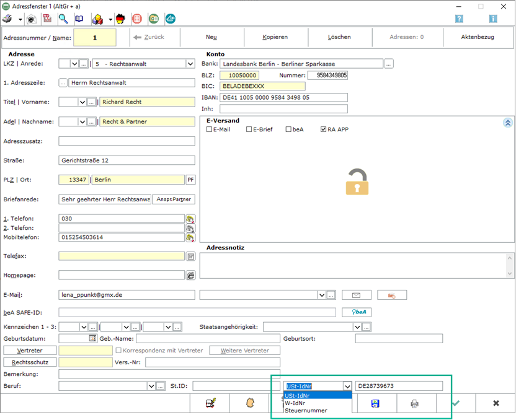Open the Staatsangehörigkeit dropdown
Viewport: 516px width, 420px height.
coord(357,326)
